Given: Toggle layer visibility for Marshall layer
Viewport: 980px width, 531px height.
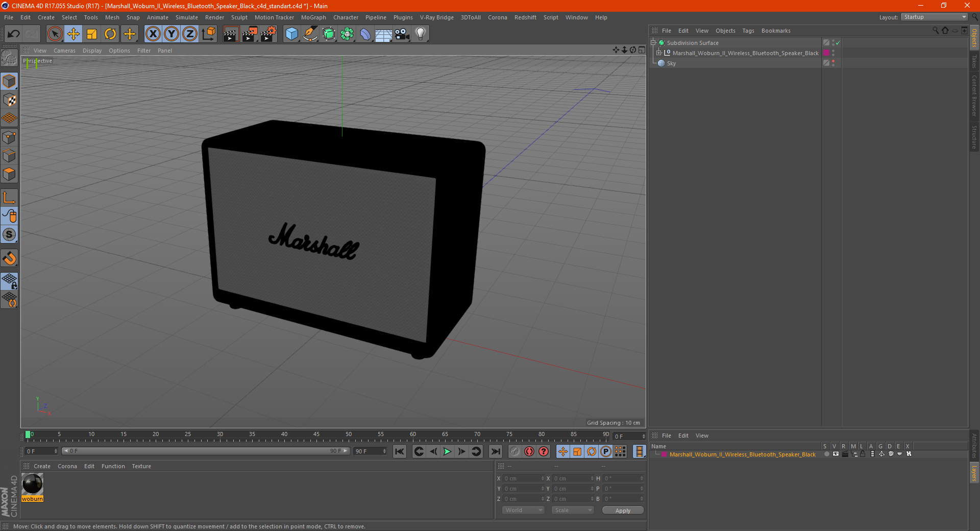Looking at the screenshot, I should pos(836,454).
